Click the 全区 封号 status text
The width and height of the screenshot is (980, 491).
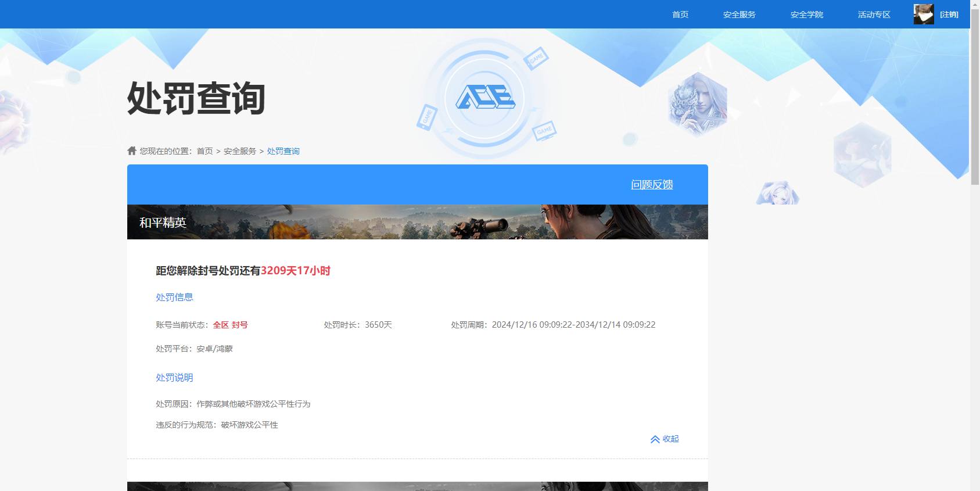tap(230, 325)
